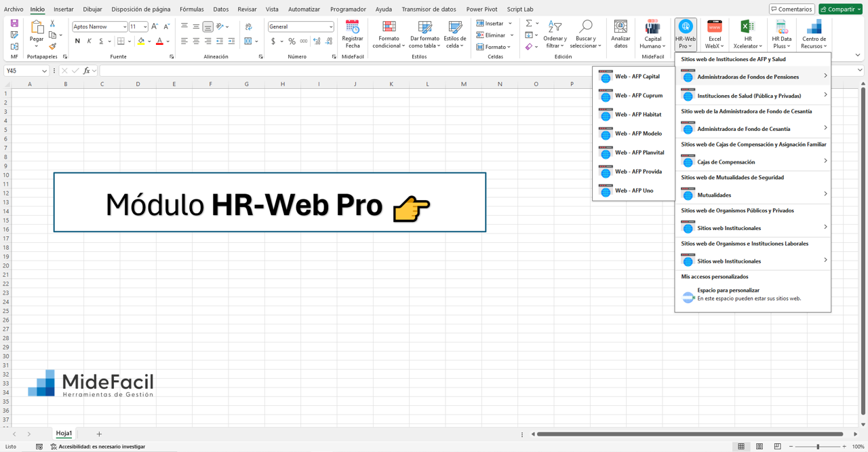Adjust the zoom slider handle
868x452 pixels.
[818, 447]
